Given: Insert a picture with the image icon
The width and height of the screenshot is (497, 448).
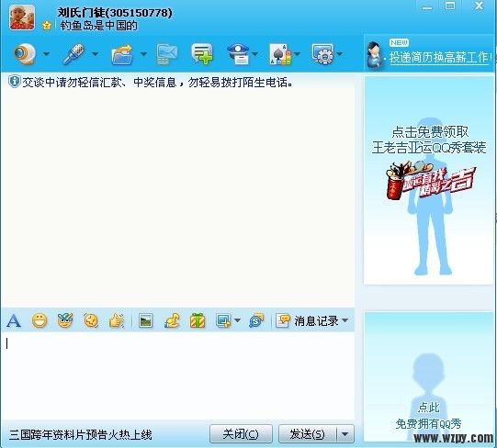Looking at the screenshot, I should coord(146,321).
